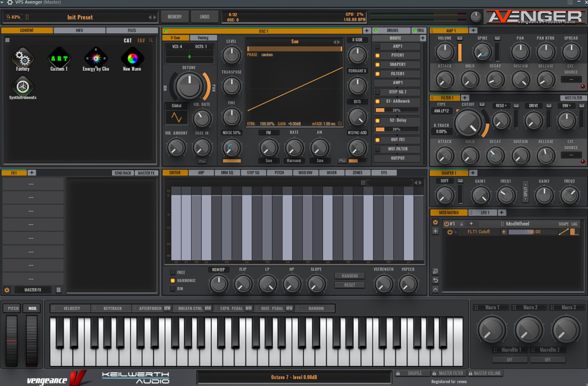Viewport: 588px width, 386px height.
Task: Click the RANDOM button in editor
Action: (x=349, y=276)
